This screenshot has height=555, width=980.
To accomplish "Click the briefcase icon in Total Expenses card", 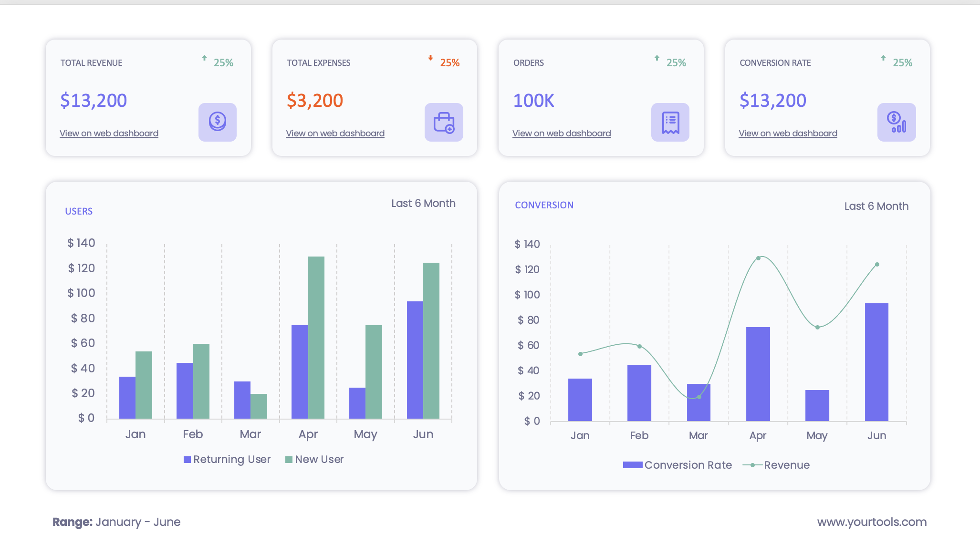I will [444, 122].
